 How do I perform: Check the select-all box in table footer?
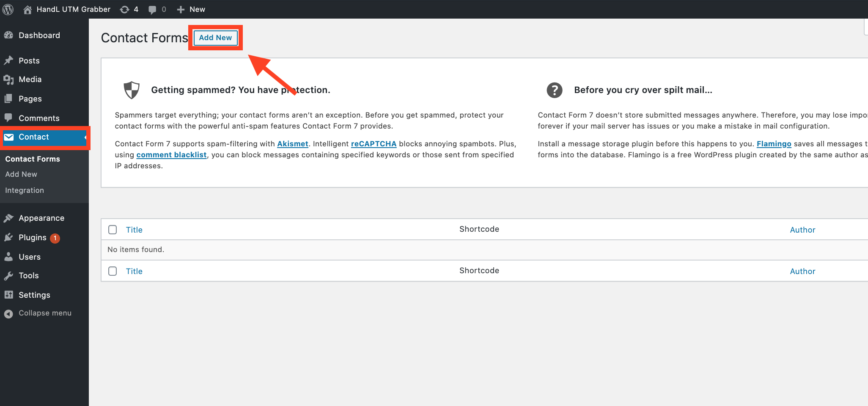tap(113, 271)
